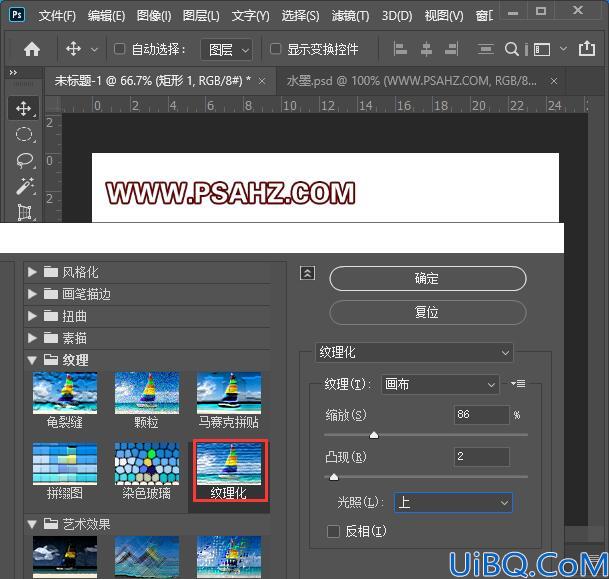
Task: Select the Lasso tool
Action: click(24, 161)
